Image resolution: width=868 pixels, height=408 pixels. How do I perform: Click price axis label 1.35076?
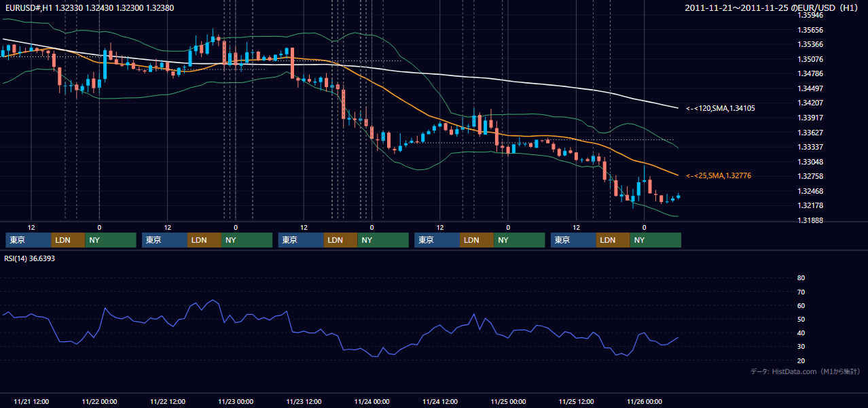pos(810,59)
